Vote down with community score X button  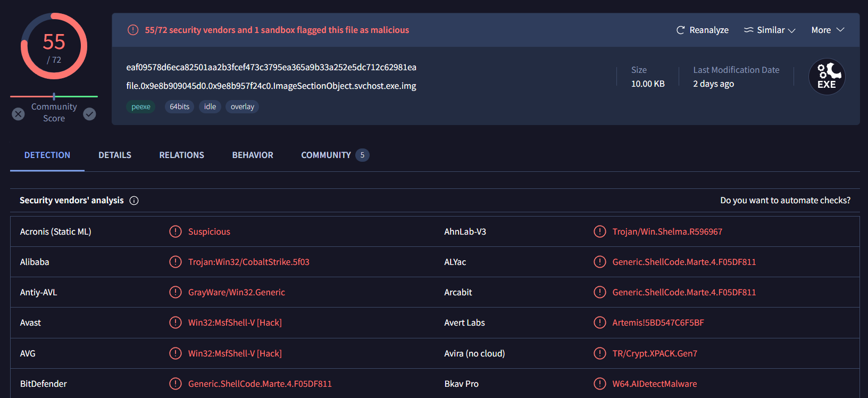pos(19,114)
